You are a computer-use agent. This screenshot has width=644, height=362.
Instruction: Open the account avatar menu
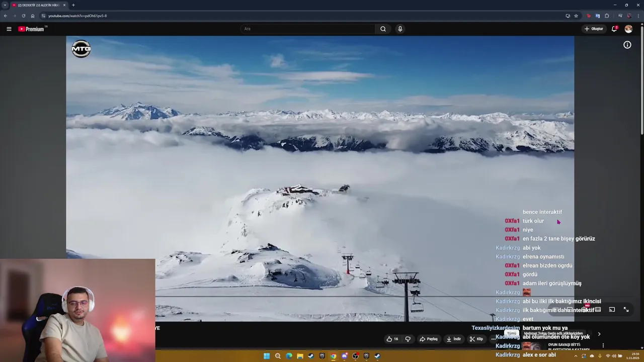[x=628, y=29]
